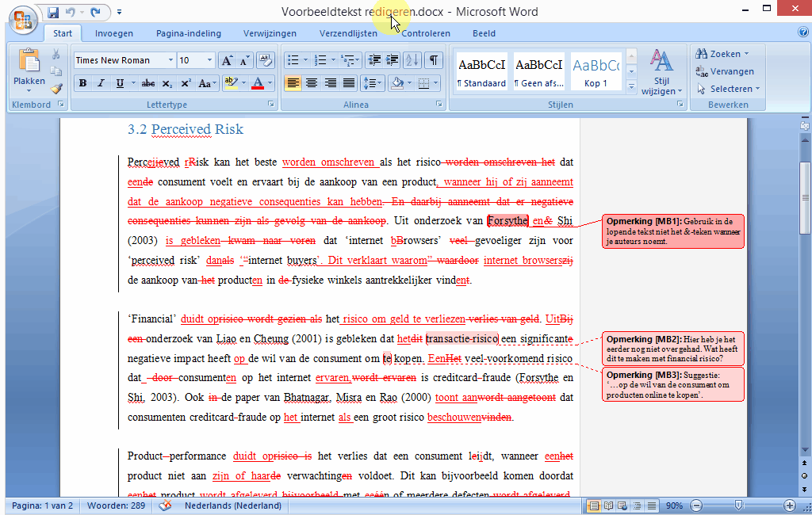Image resolution: width=812 pixels, height=515 pixels.
Task: Switch to the Pagina-indeling tab
Action: 189,33
